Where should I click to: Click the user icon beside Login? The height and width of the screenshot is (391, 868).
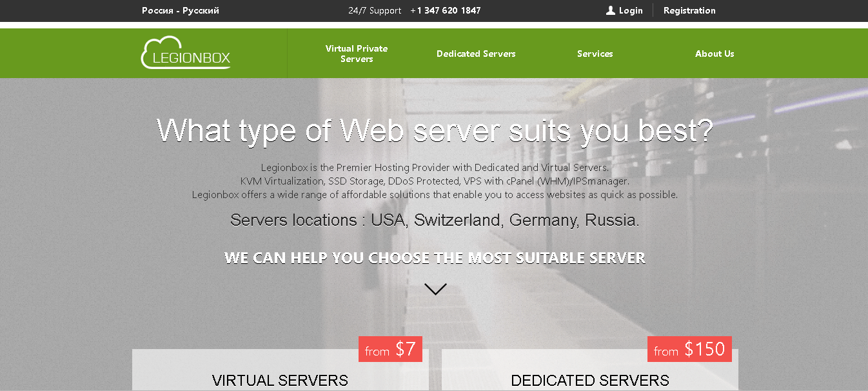(x=611, y=10)
